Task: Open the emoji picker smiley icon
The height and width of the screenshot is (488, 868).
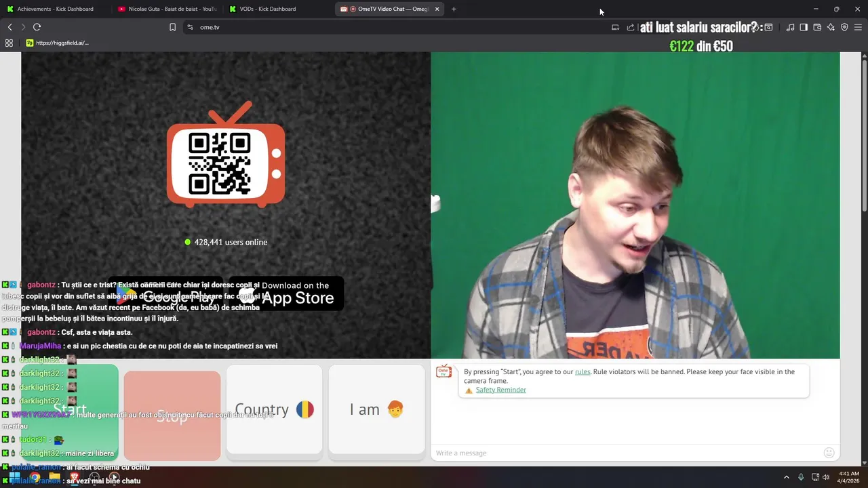Action: pos(829,453)
